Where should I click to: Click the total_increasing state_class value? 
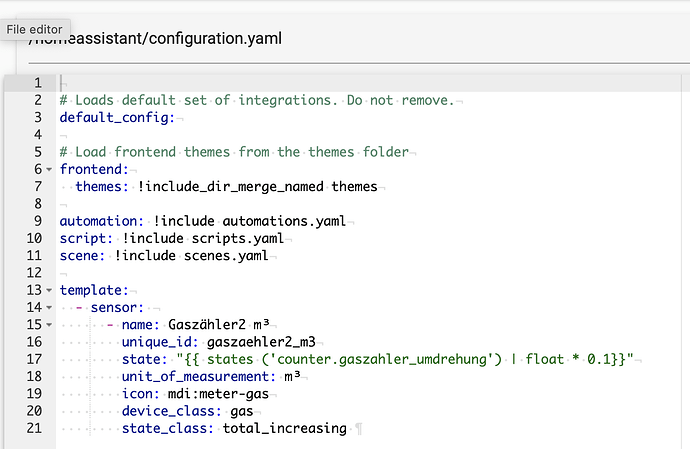tap(285, 428)
